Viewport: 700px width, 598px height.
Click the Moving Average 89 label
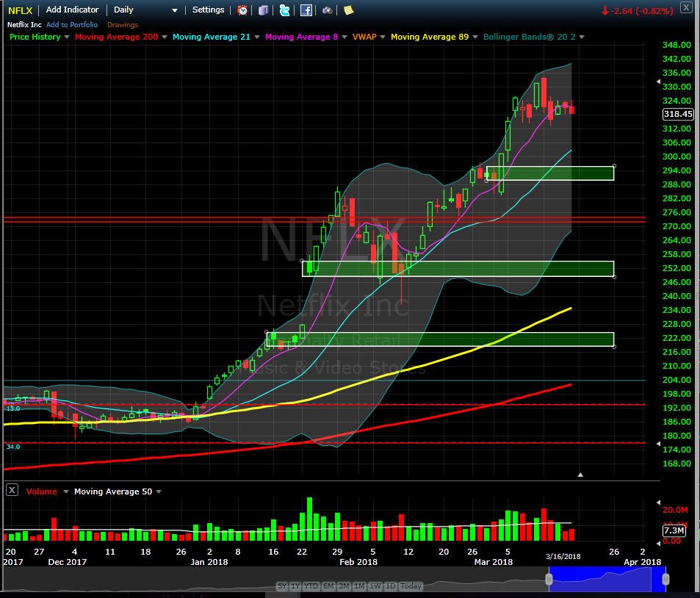[430, 37]
